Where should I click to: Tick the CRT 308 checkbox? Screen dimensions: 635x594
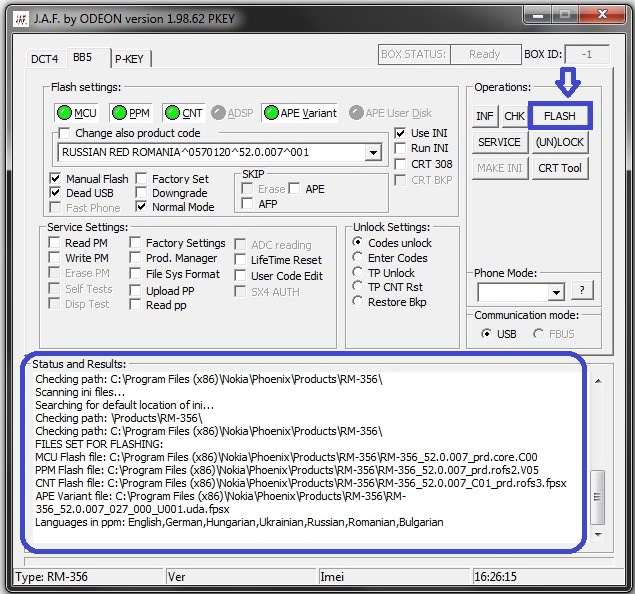pos(400,164)
